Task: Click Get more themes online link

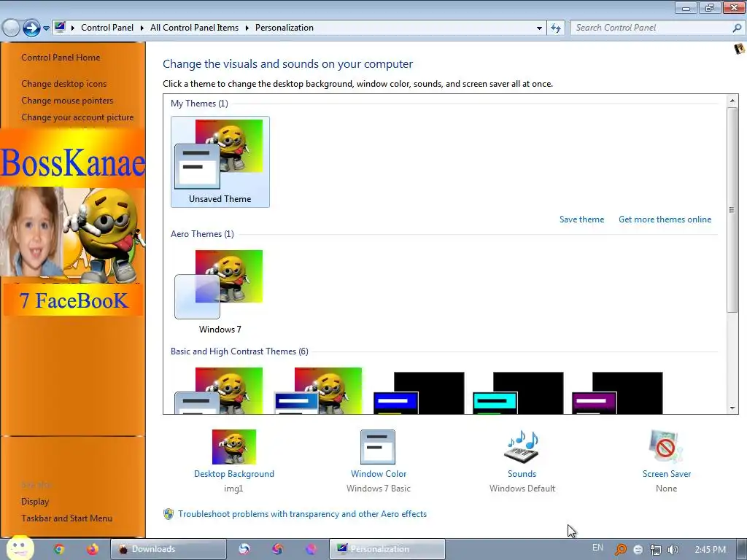Action: [x=665, y=219]
